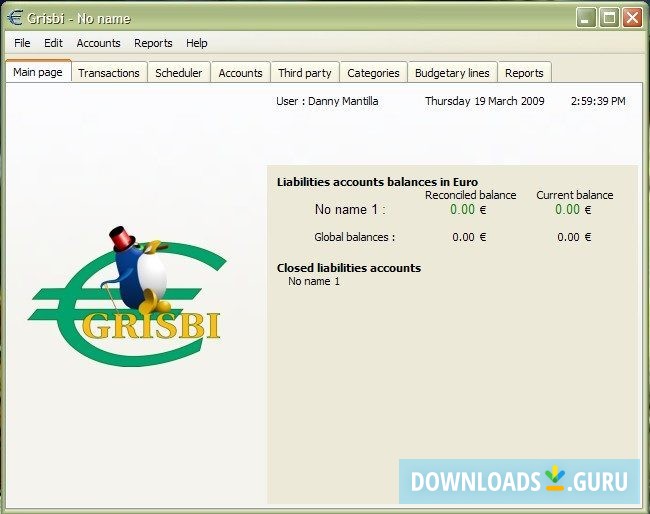Switch to the Reports tab
The height and width of the screenshot is (514, 650).
point(524,73)
